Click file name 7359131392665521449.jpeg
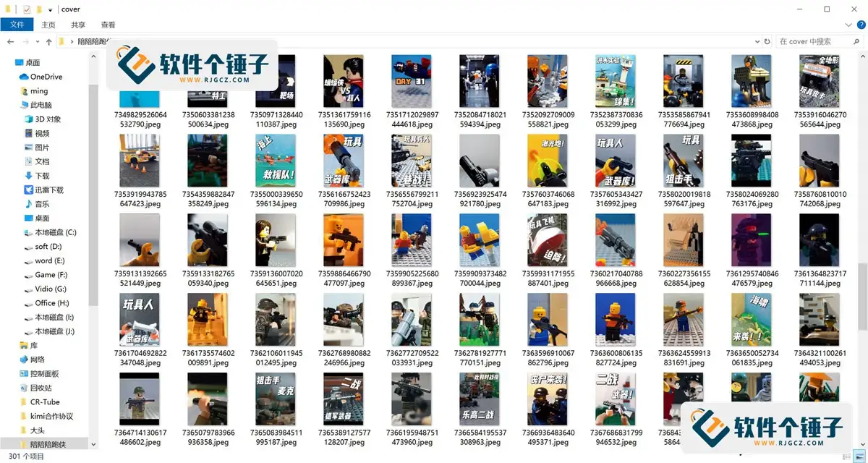 click(140, 279)
